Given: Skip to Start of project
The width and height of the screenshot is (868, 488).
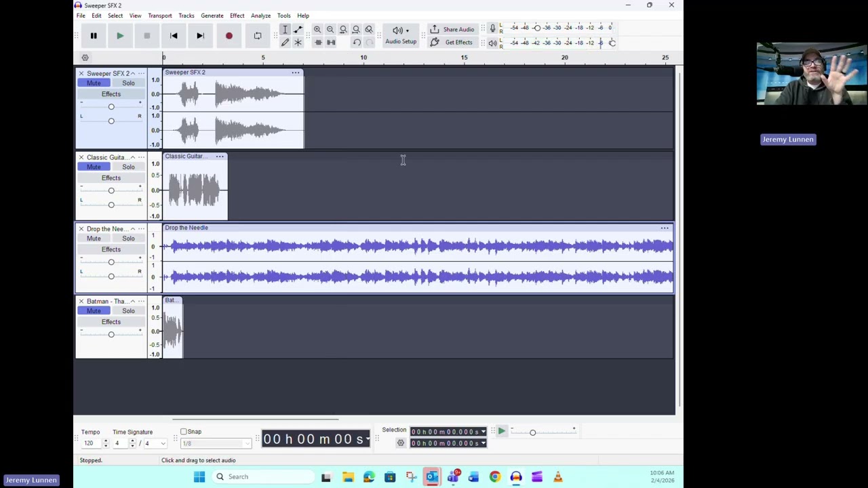Looking at the screenshot, I should pos(174,36).
